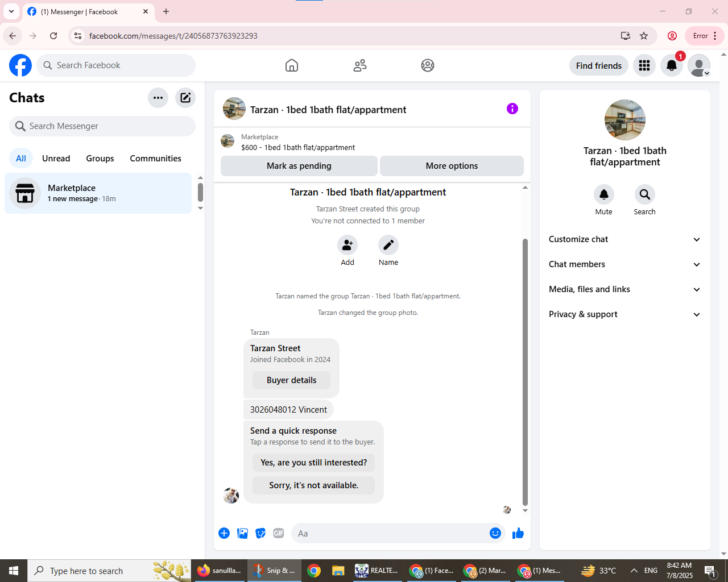
Task: Click sender avatar beside quick responses
Action: click(x=231, y=496)
